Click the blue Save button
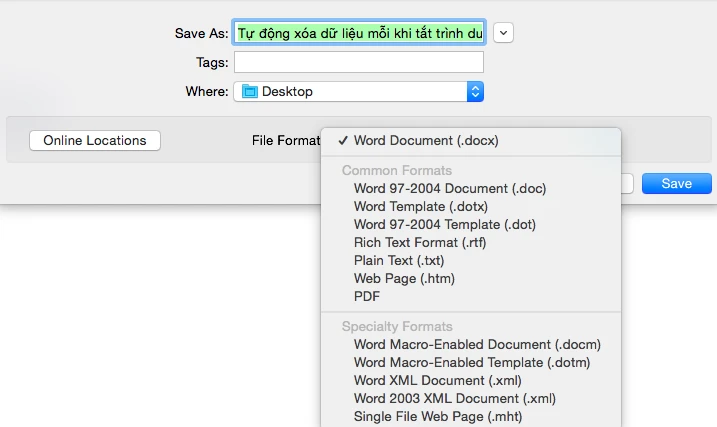Screen dimensions: 717x427 pos(676,183)
